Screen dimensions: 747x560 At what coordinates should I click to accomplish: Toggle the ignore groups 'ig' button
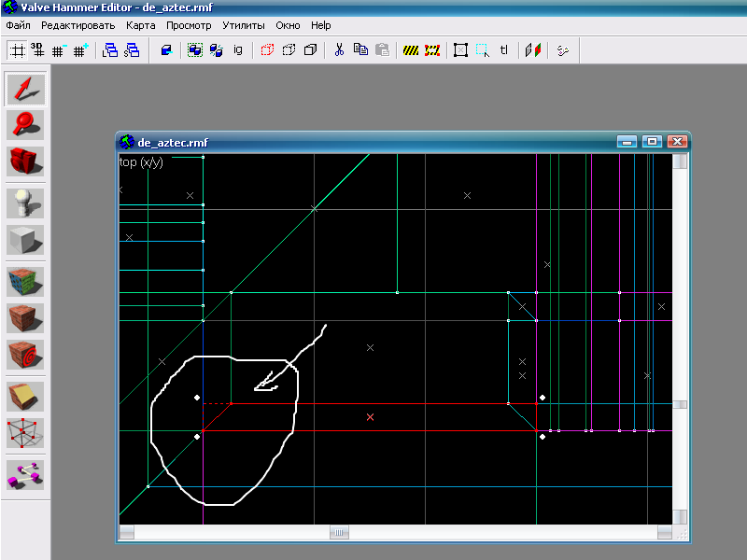pos(238,50)
